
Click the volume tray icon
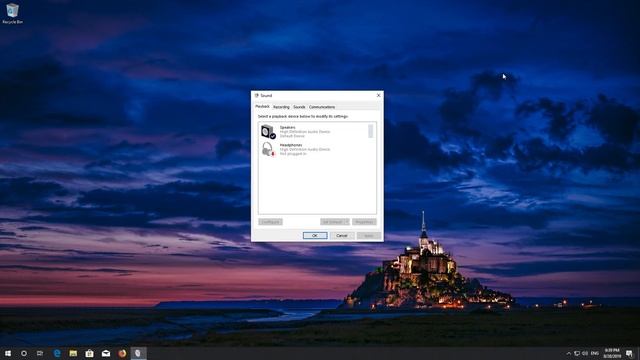click(x=585, y=353)
